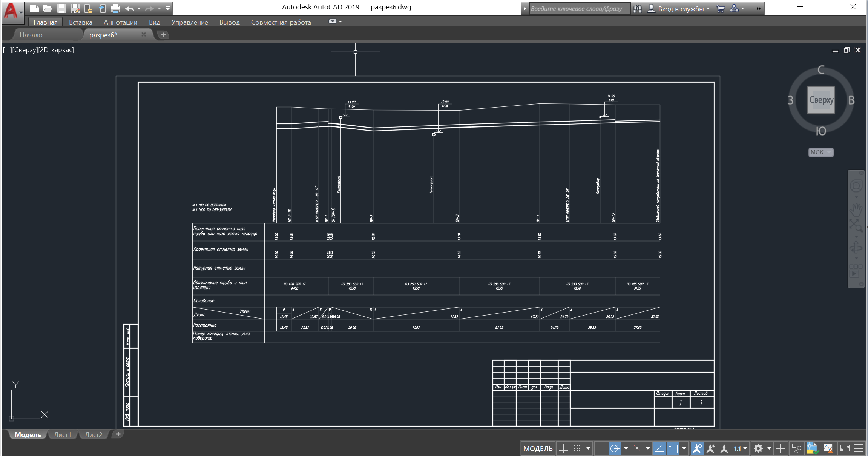Image resolution: width=868 pixels, height=459 pixels.
Task: Click the Save As icon
Action: [x=75, y=8]
